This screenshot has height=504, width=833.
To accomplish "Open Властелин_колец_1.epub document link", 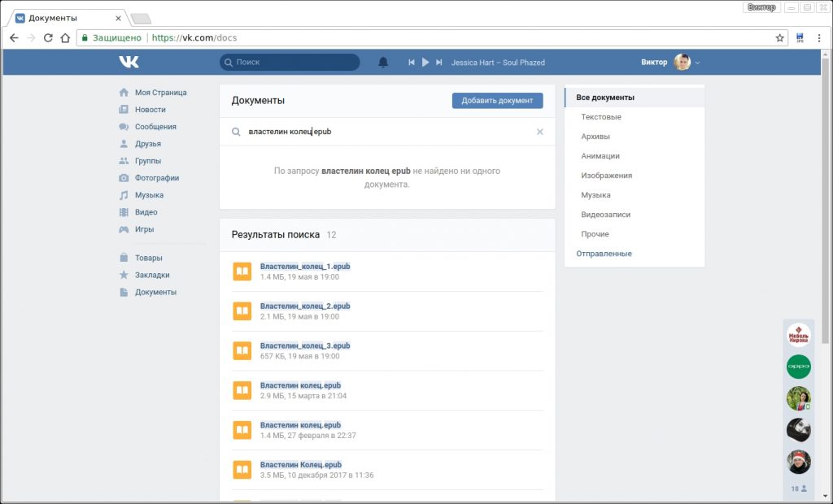I will (305, 266).
